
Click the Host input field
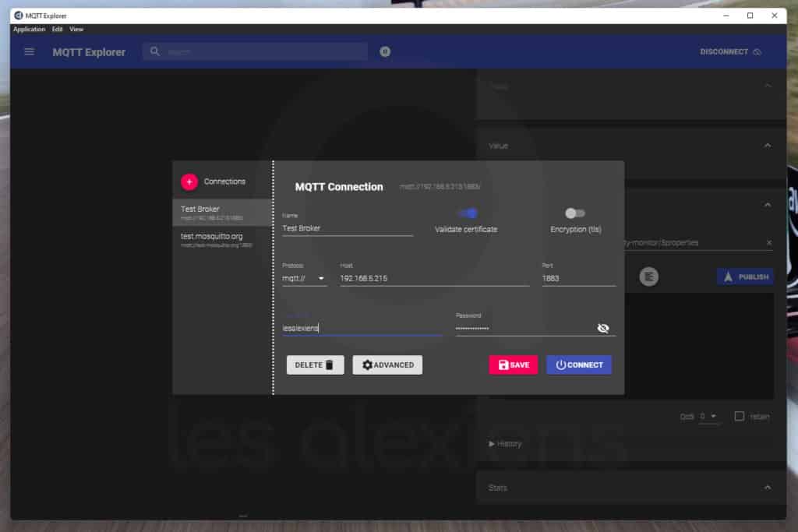click(x=435, y=278)
